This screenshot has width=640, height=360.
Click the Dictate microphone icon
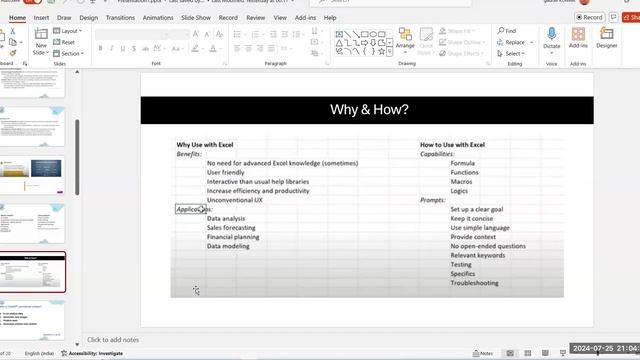coord(551,34)
